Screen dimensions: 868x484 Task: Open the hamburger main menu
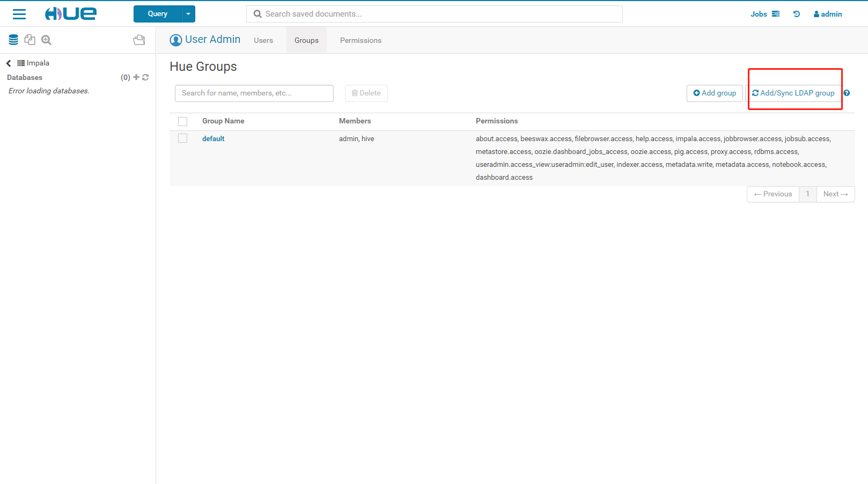pos(19,14)
